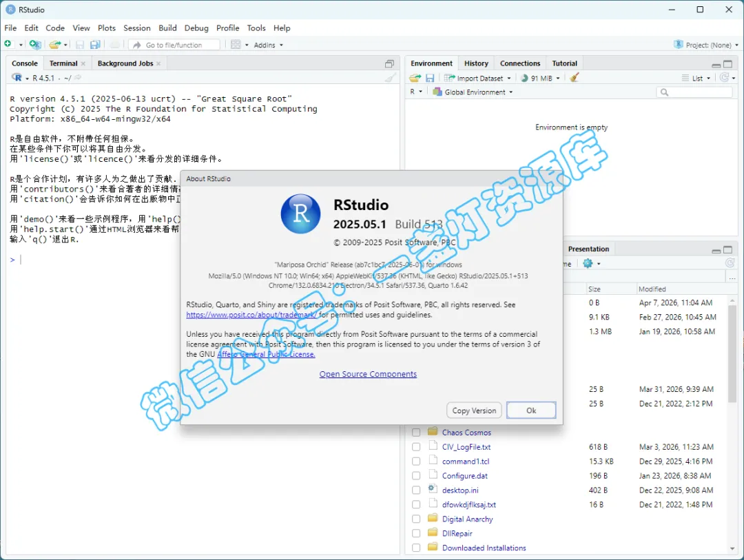
Task: Click the Files pane scroll down arrow
Action: click(732, 548)
